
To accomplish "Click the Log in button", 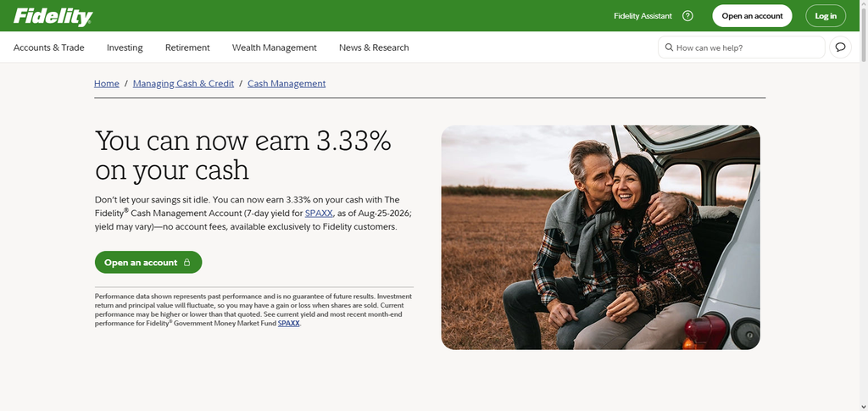I will click(826, 16).
